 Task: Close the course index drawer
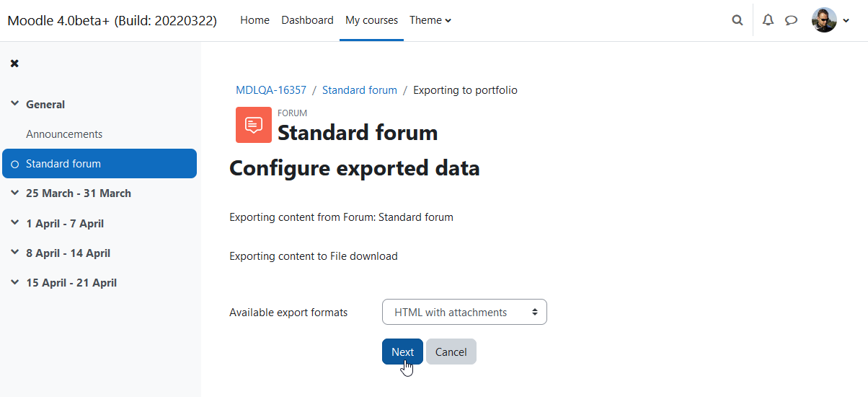[x=14, y=64]
